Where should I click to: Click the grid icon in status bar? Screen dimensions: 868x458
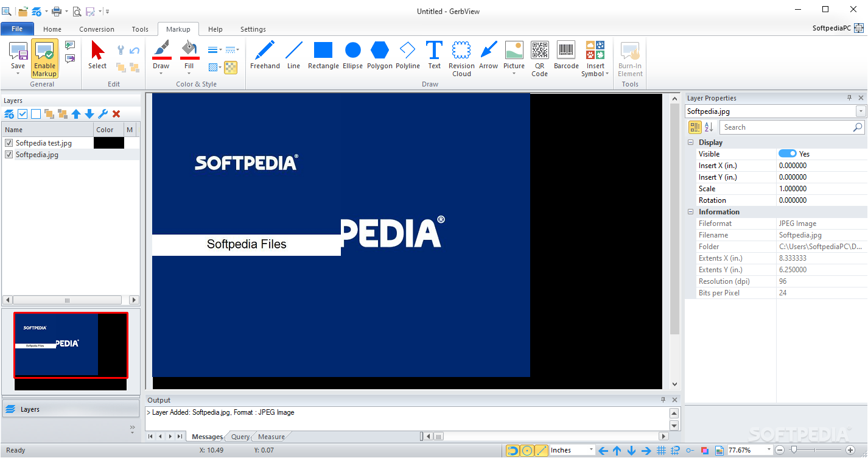pyautogui.click(x=662, y=451)
